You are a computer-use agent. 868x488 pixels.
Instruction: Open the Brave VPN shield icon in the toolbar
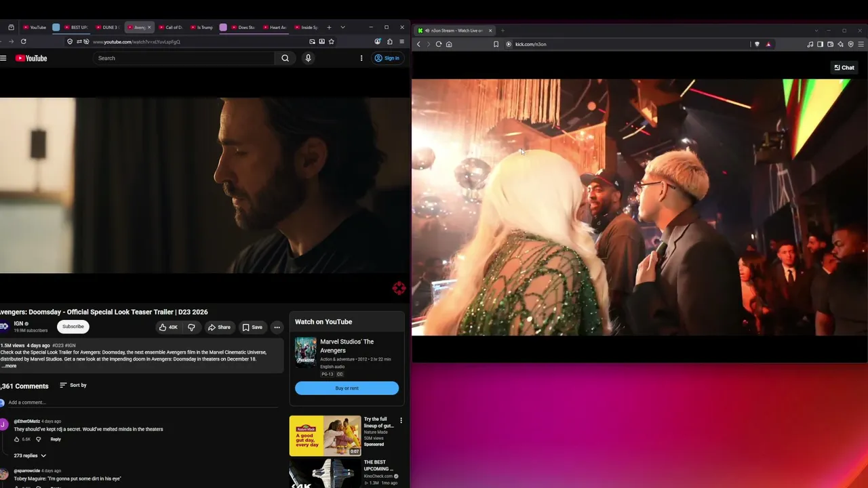coord(850,44)
